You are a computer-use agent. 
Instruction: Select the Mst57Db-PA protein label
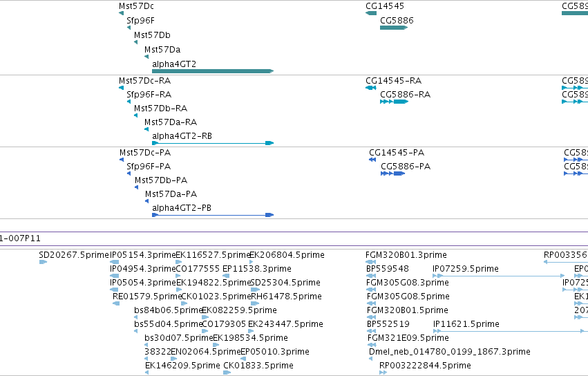(x=161, y=180)
